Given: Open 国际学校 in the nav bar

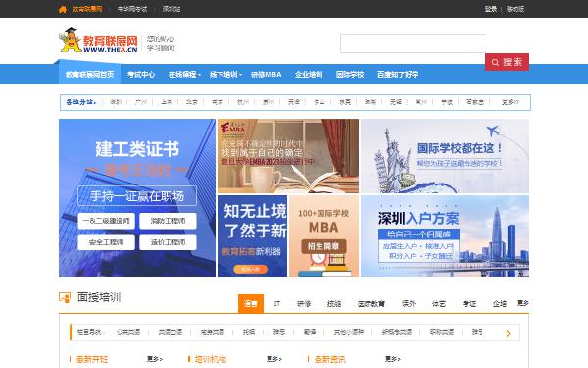Looking at the screenshot, I should [x=350, y=75].
